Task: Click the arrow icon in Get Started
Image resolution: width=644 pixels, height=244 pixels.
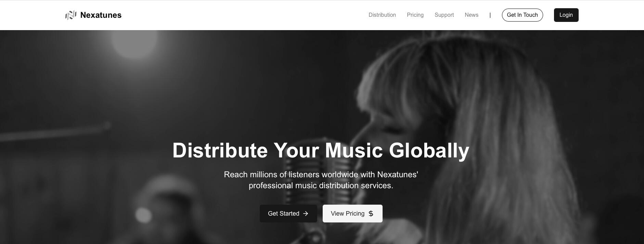Action: [x=306, y=214]
